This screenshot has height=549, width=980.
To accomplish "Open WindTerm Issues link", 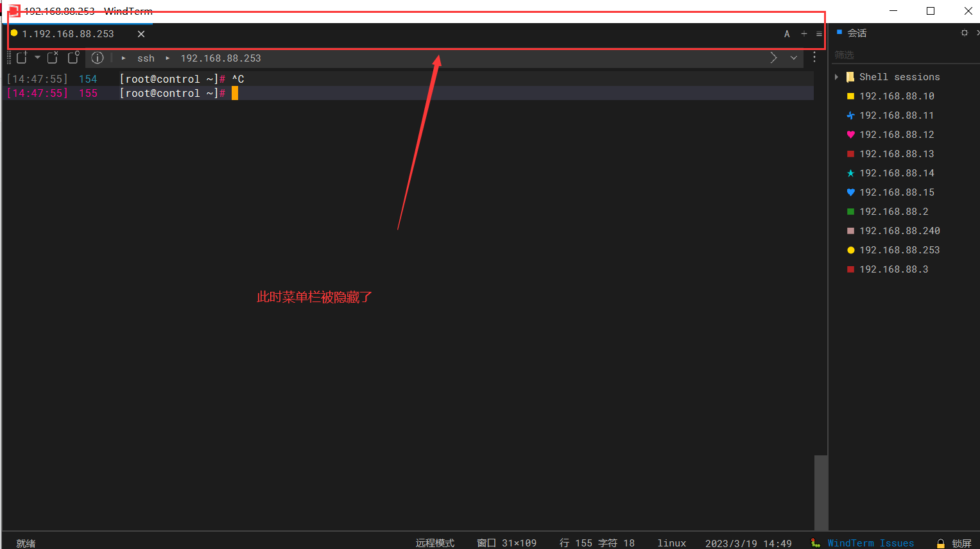I will click(870, 543).
